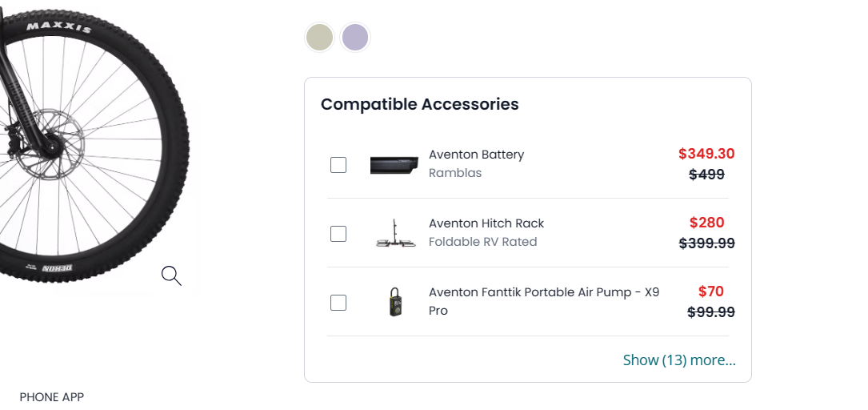The width and height of the screenshot is (868, 410).
Task: Tick the Aventon Hitch Rack checkbox
Action: 338,234
